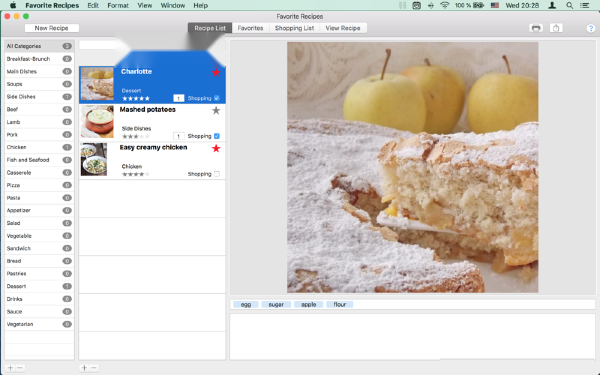Open the Spotlight search icon in menu bar
The width and height of the screenshot is (600, 375).
point(569,5)
